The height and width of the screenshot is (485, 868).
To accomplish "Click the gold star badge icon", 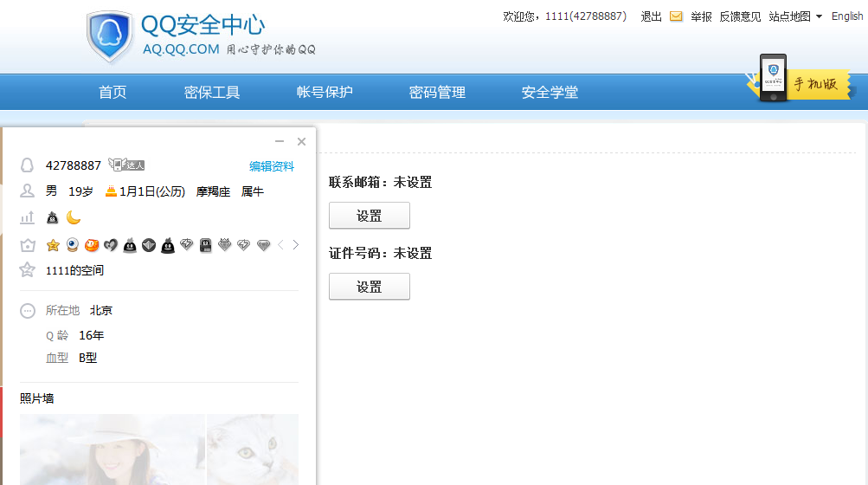I will coord(53,245).
